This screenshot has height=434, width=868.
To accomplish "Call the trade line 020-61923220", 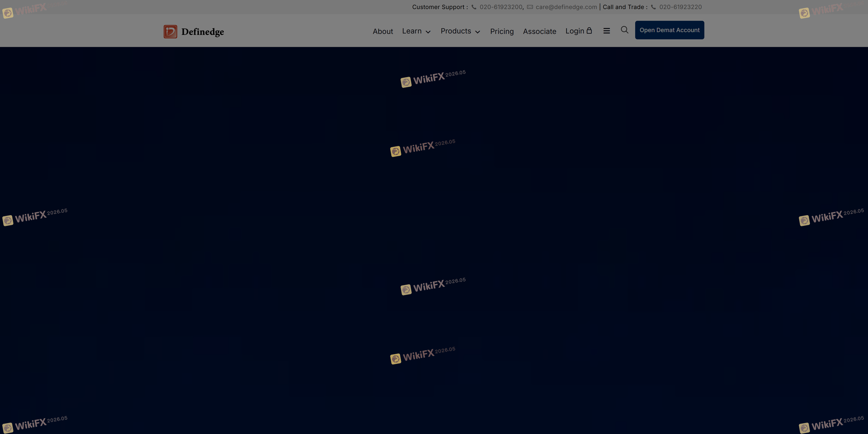I will click(680, 7).
